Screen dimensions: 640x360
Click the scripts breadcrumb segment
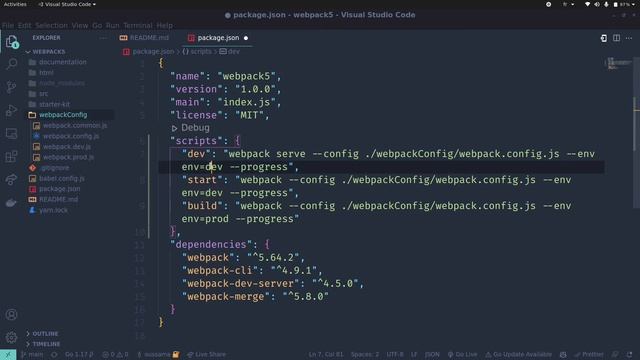click(197, 52)
